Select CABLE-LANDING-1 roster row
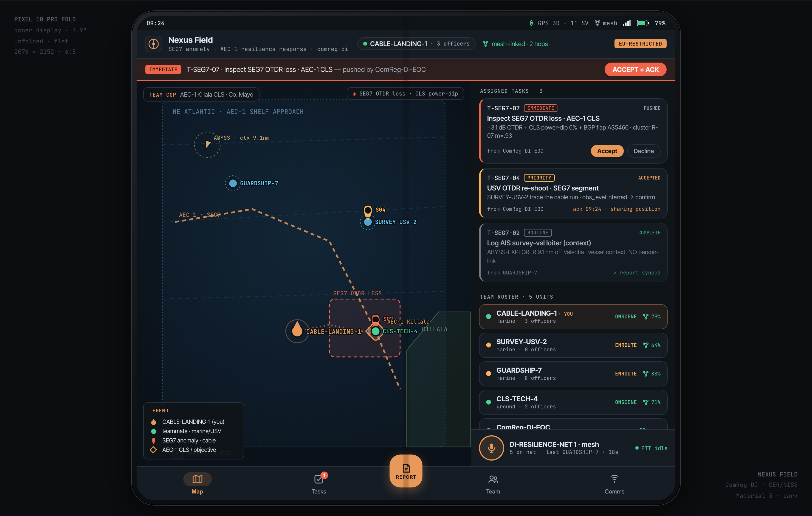This screenshot has height=516, width=812. point(573,316)
